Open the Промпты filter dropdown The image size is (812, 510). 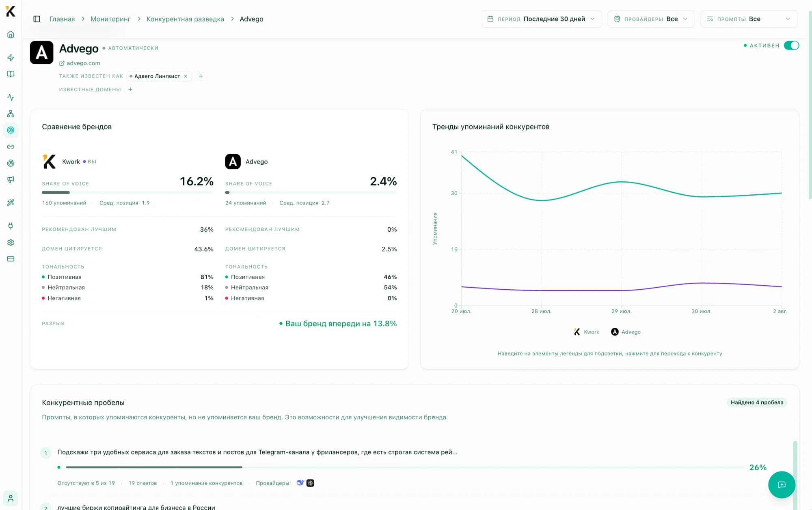pos(749,19)
